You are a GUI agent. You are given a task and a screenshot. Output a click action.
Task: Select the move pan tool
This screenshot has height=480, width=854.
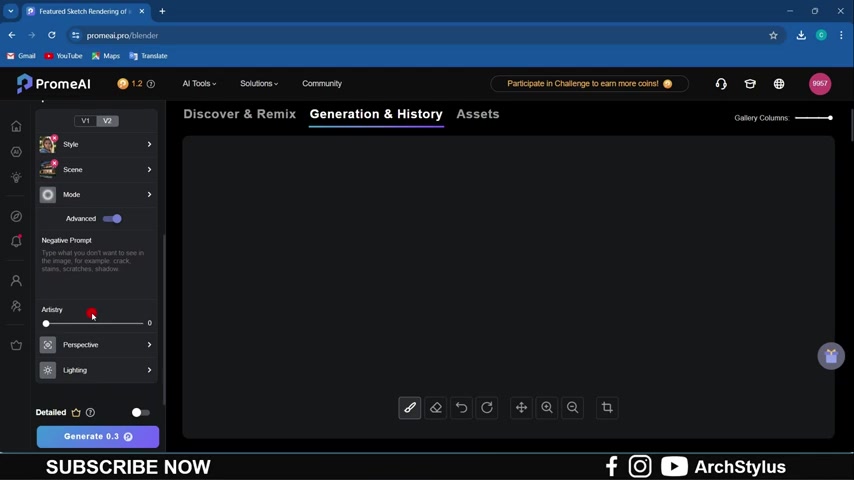[x=521, y=408]
